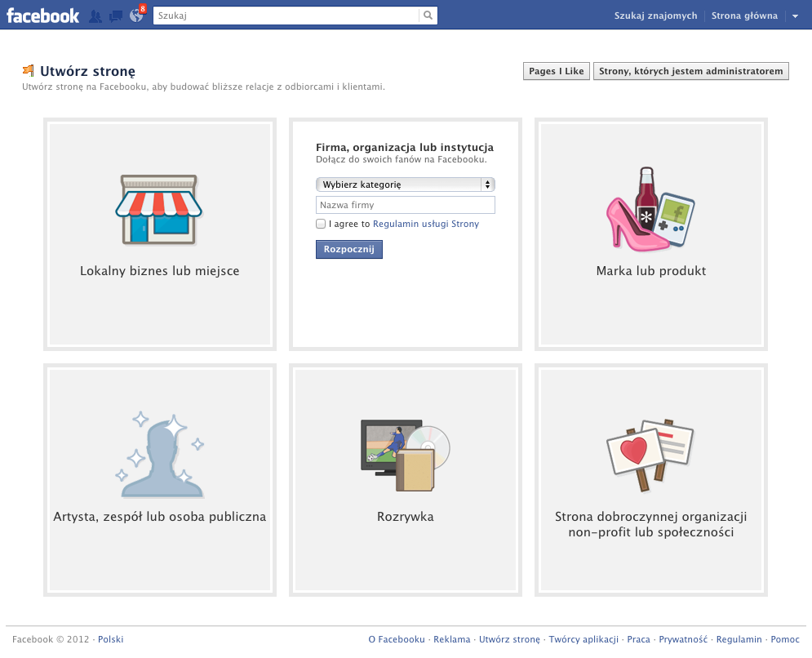This screenshot has height=658, width=812.
Task: Click the search magnifier icon
Action: click(428, 16)
